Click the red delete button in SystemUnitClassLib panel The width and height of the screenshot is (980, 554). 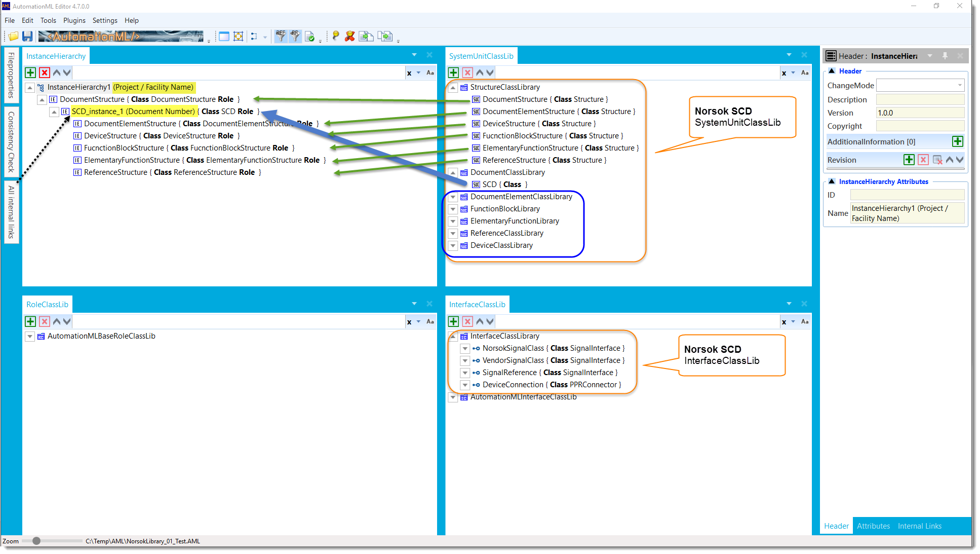click(x=467, y=72)
